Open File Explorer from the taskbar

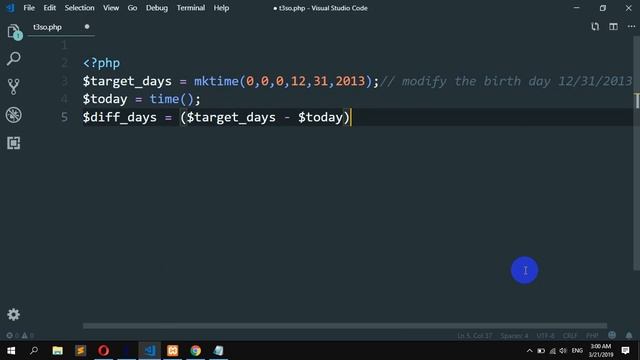point(58,350)
